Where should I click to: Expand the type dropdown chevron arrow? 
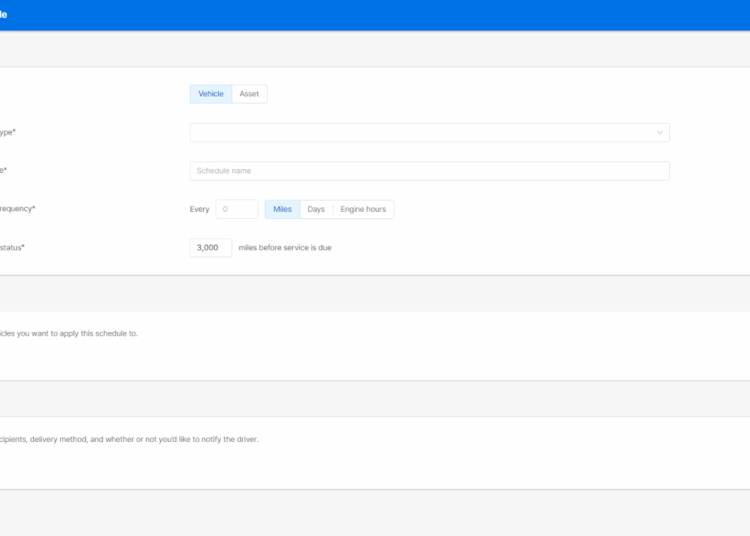pos(659,132)
